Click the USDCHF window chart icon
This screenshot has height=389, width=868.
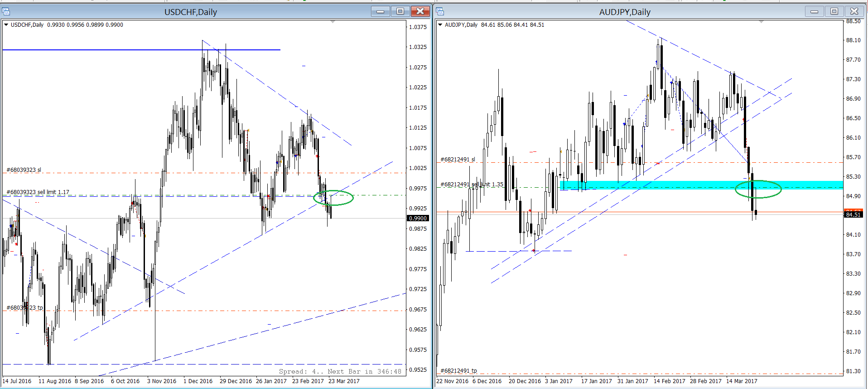coord(6,11)
